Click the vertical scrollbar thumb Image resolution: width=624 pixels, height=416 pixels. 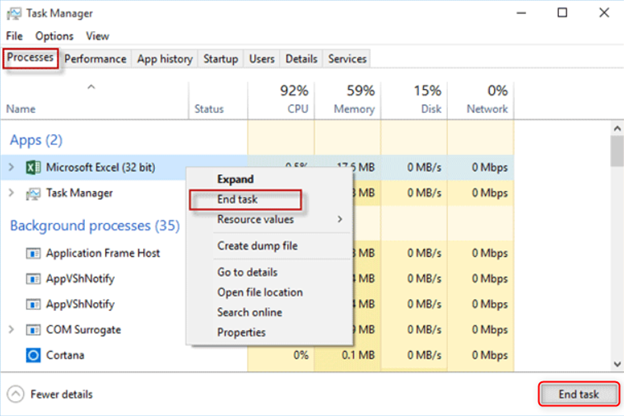(x=617, y=151)
